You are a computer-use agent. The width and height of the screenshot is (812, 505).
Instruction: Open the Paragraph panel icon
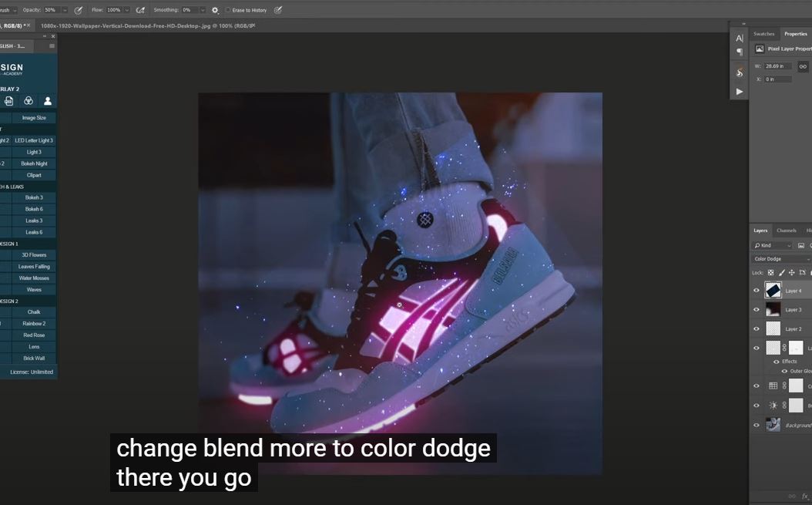(740, 52)
